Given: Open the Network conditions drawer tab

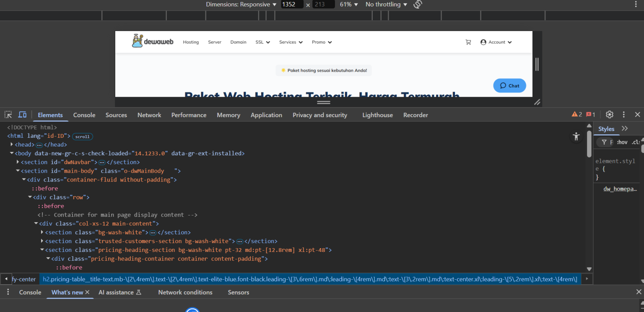Looking at the screenshot, I should click(x=185, y=292).
